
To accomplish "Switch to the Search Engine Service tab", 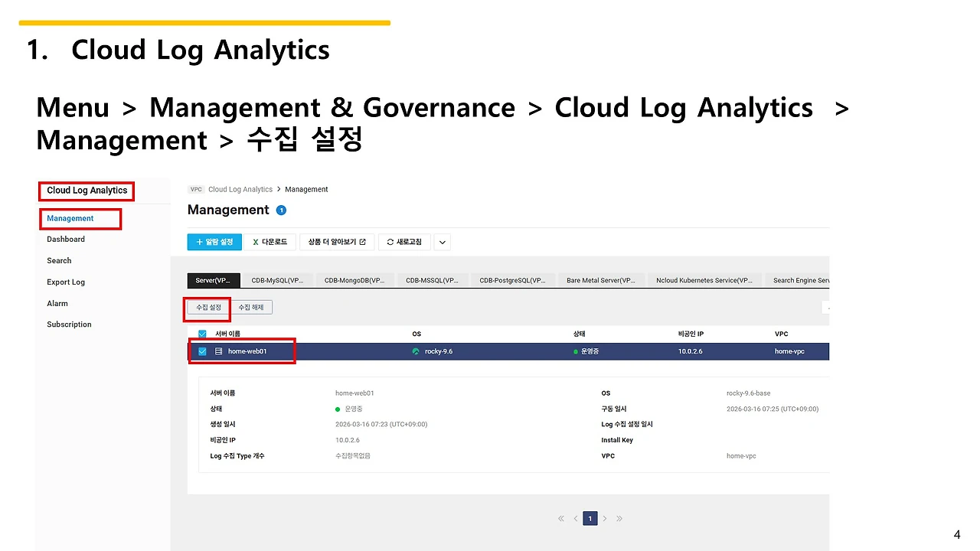I will [x=797, y=281].
